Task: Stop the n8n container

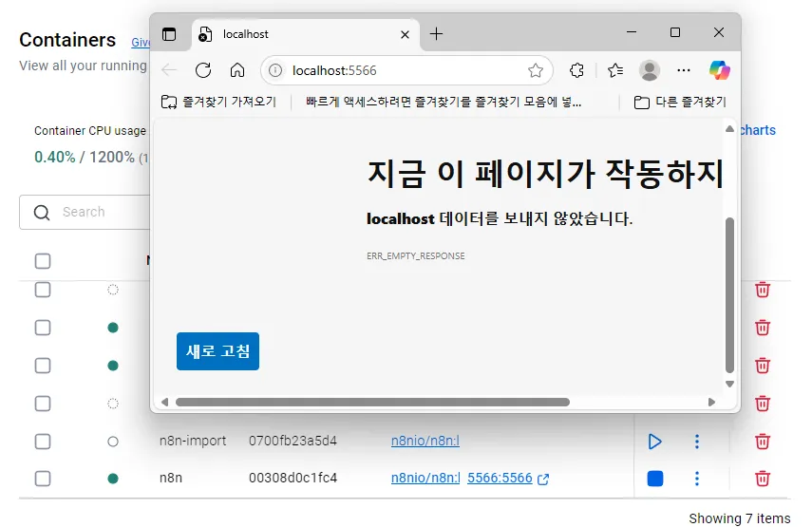Action: tap(655, 479)
